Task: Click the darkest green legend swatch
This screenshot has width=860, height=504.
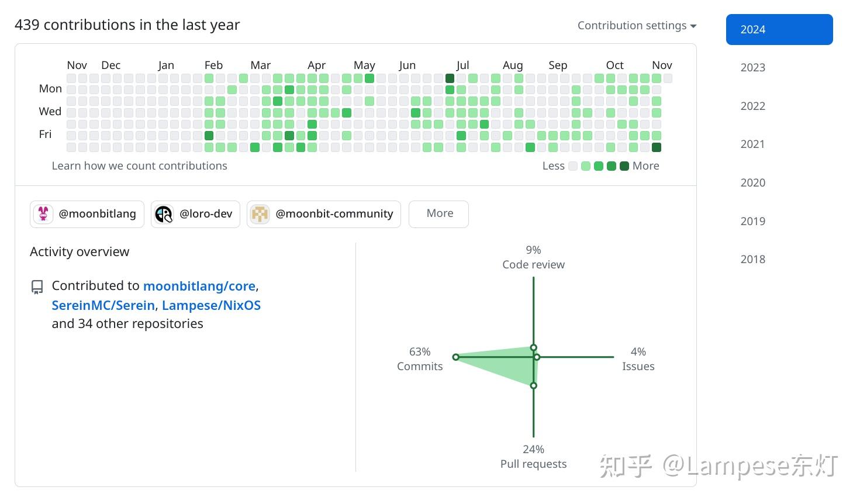Action: tap(624, 166)
